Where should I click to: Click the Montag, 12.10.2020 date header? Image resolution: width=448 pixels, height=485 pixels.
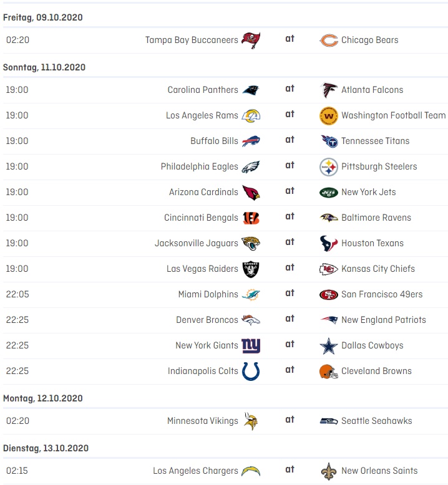(42, 398)
